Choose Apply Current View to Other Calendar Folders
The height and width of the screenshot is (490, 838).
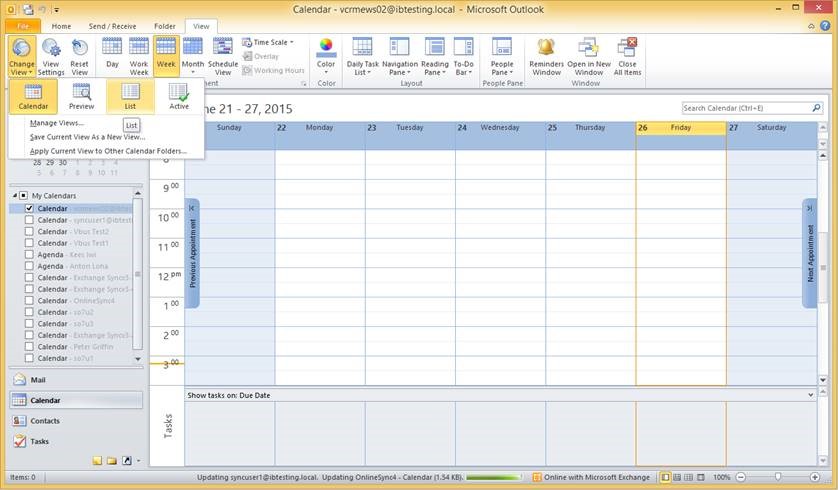point(108,151)
